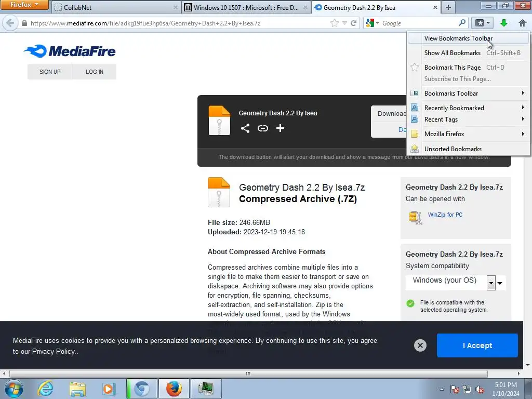The width and height of the screenshot is (532, 399).
Task: Open the WinZip for PC link
Action: 445,215
